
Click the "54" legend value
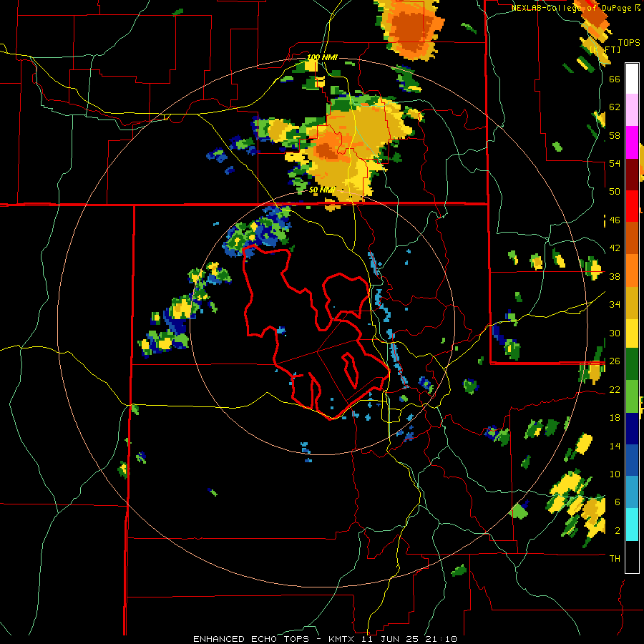point(615,163)
